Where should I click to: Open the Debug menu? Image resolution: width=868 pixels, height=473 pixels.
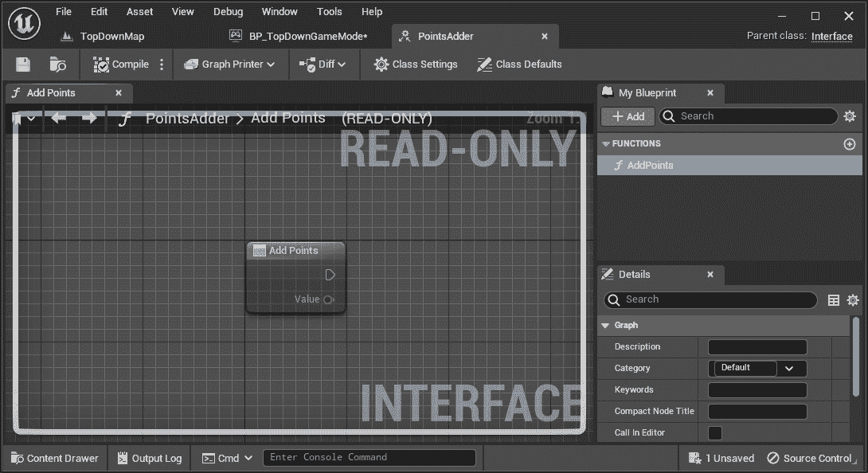click(228, 12)
